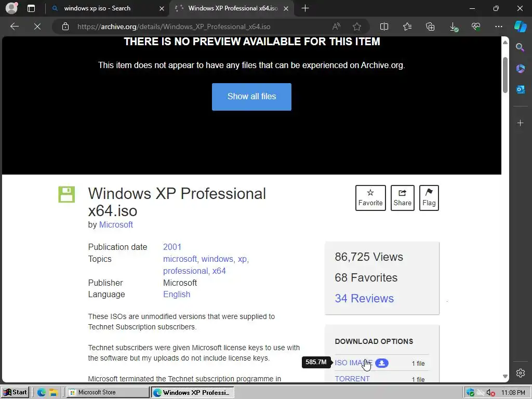Stop loading the page with X button
This screenshot has width=532, height=399.
pos(37,26)
